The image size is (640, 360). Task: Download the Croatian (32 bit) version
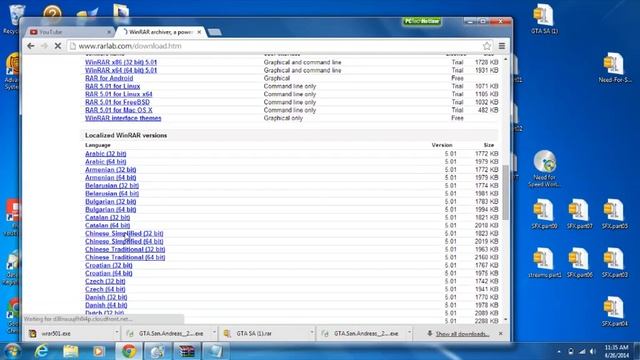pyautogui.click(x=109, y=265)
